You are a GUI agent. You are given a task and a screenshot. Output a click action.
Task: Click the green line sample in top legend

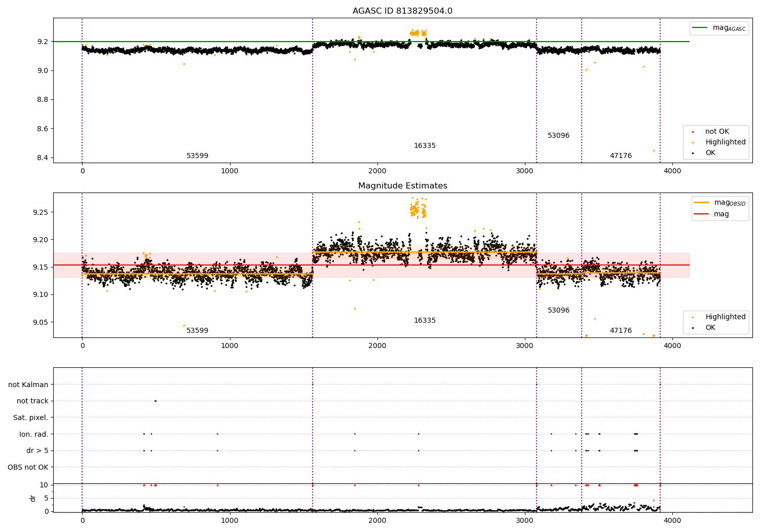[x=700, y=28]
